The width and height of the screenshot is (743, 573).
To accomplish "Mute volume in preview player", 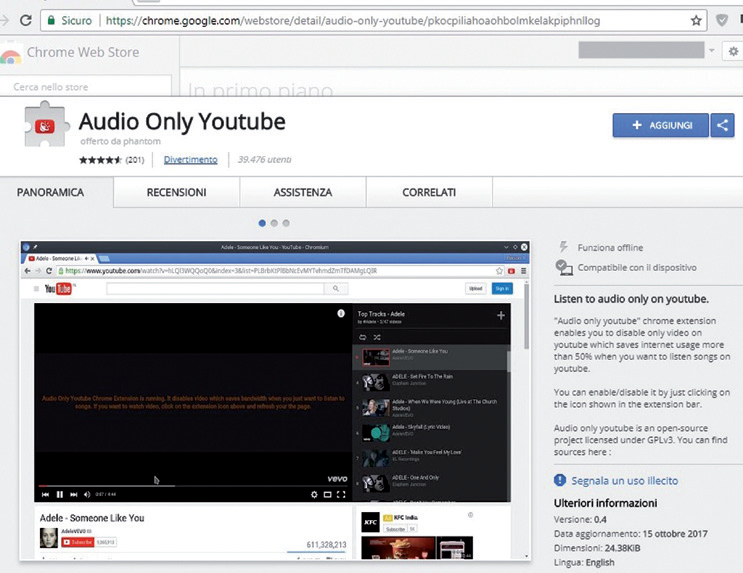I will (x=87, y=494).
